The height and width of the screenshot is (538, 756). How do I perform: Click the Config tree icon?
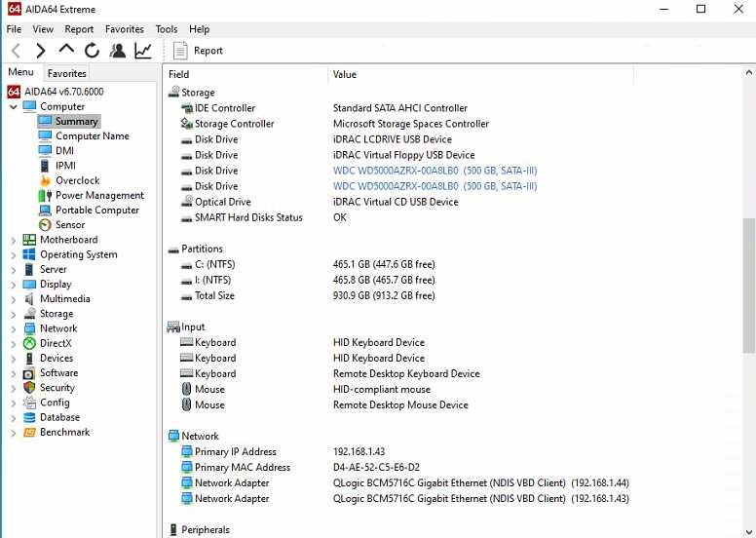tap(29, 403)
